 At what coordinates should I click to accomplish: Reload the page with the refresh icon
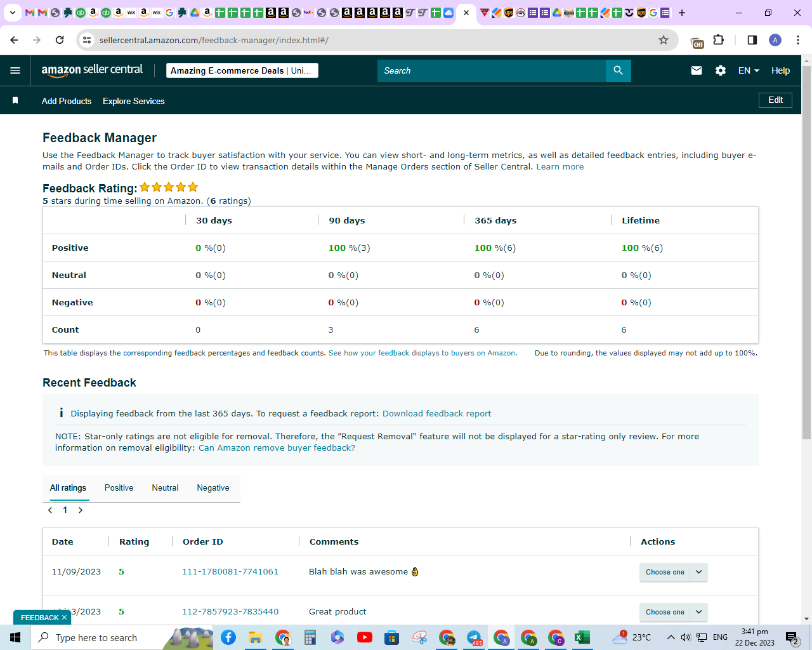point(60,40)
